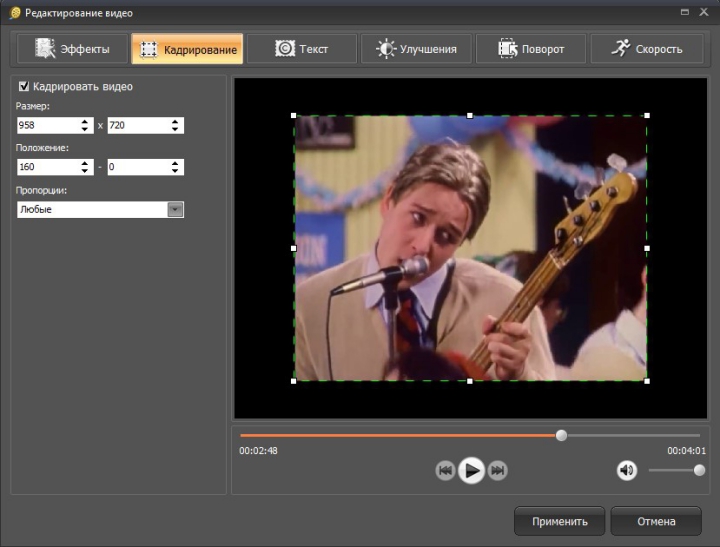Close the Редактирование видео dialog
This screenshot has height=547, width=720.
click(704, 12)
